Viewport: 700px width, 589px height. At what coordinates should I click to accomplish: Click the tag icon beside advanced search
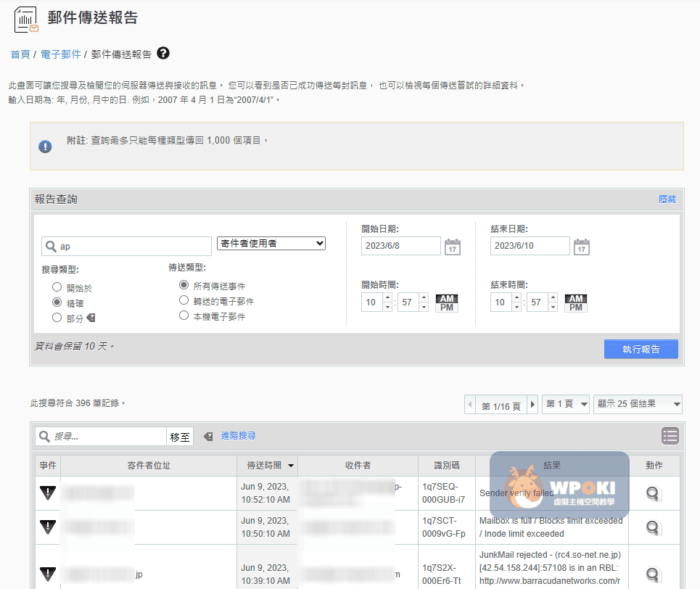pos(208,437)
